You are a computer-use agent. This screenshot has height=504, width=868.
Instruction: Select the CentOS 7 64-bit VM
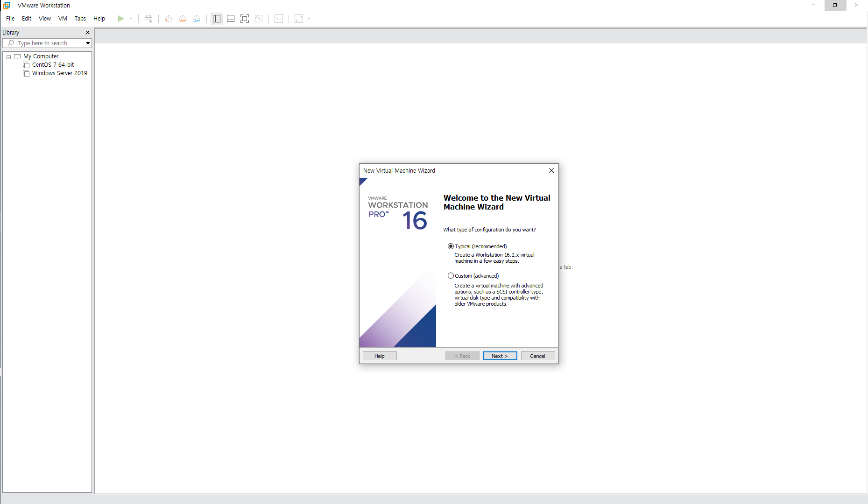(x=53, y=65)
